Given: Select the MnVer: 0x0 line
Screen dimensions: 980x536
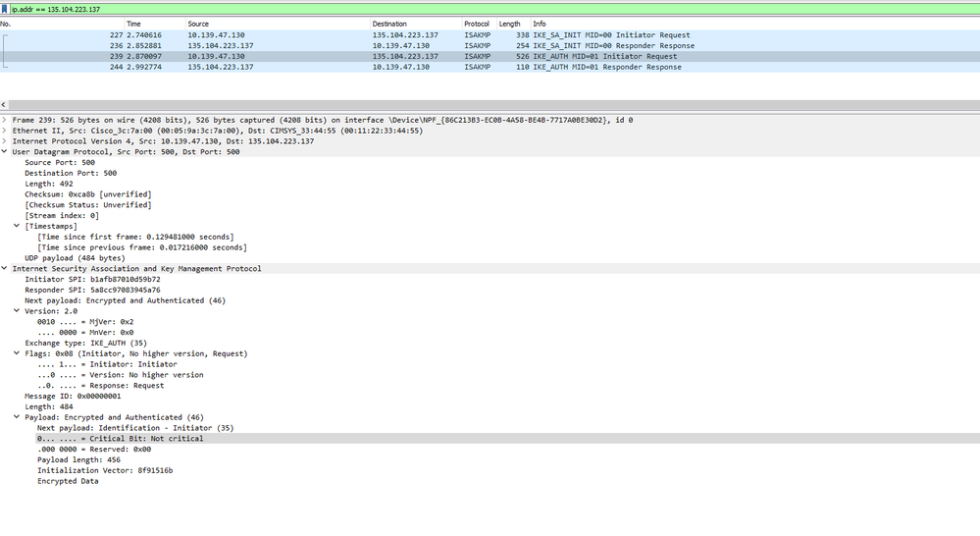Looking at the screenshot, I should click(85, 332).
